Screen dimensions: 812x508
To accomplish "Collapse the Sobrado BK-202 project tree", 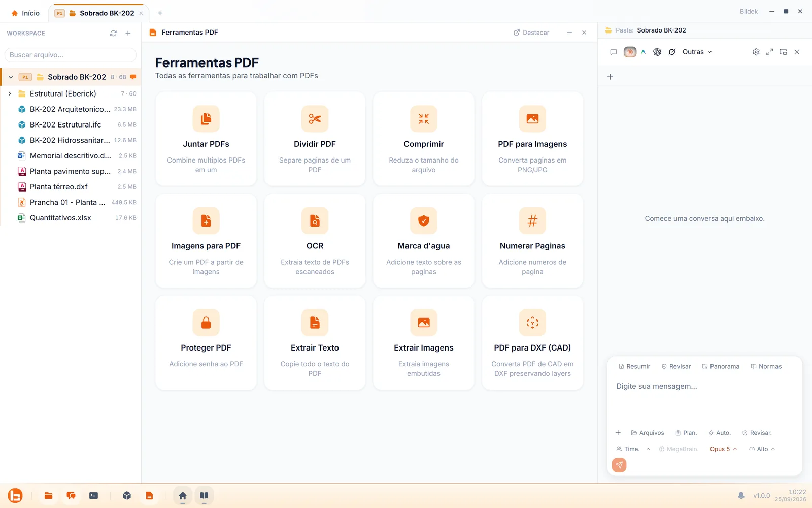I will [11, 77].
